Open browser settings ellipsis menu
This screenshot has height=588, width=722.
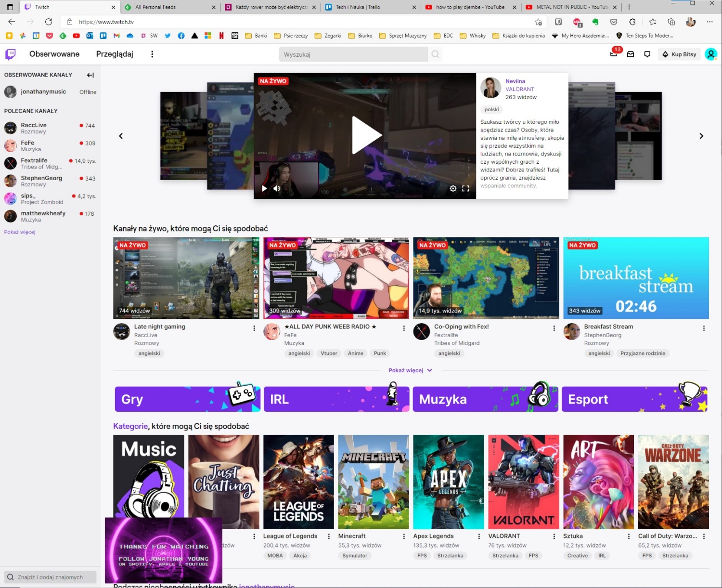[x=709, y=22]
